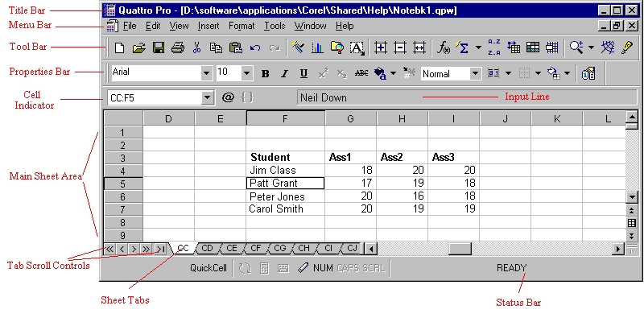Expand the alignment dropdown arrow
This screenshot has width=644, height=322.
509,73
